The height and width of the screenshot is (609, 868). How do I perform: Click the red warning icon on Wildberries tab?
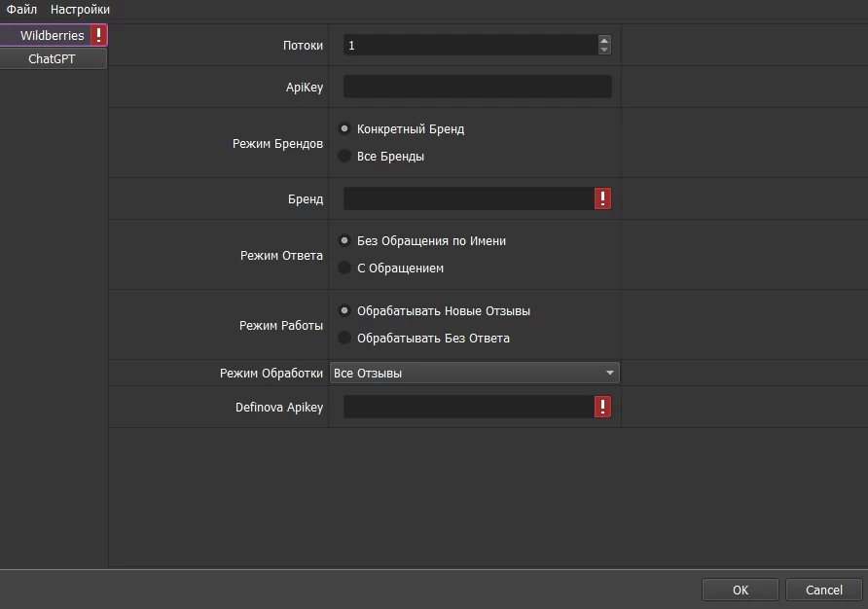[98, 35]
